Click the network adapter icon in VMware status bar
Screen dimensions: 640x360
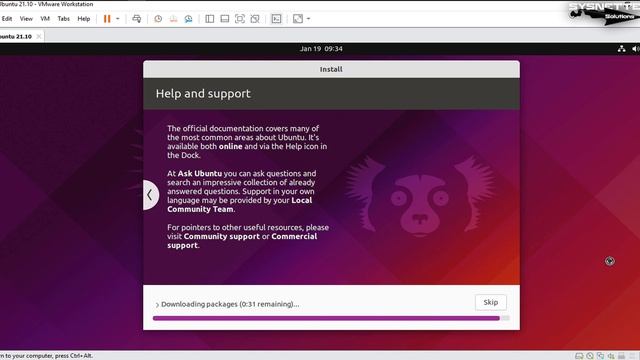600,356
